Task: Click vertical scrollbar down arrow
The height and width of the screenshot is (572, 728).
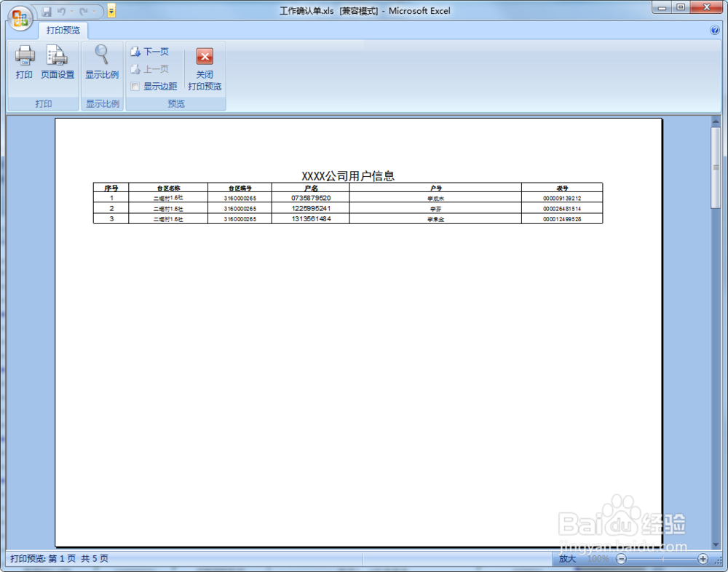Action: click(716, 544)
